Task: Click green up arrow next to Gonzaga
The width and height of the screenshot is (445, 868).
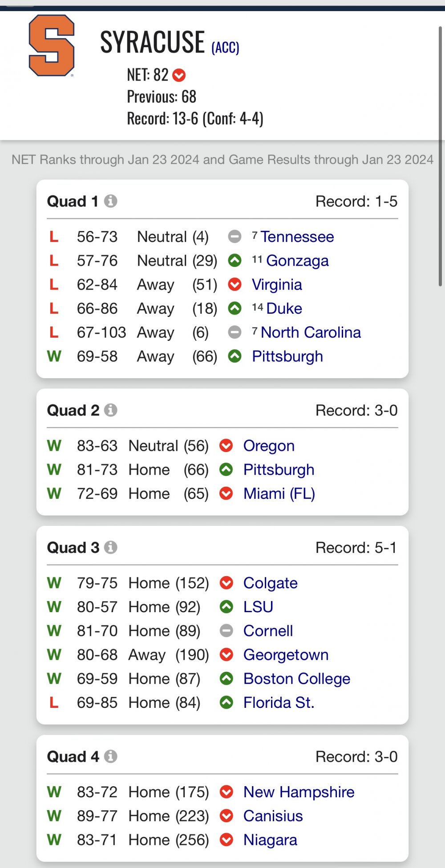Action: 235,260
